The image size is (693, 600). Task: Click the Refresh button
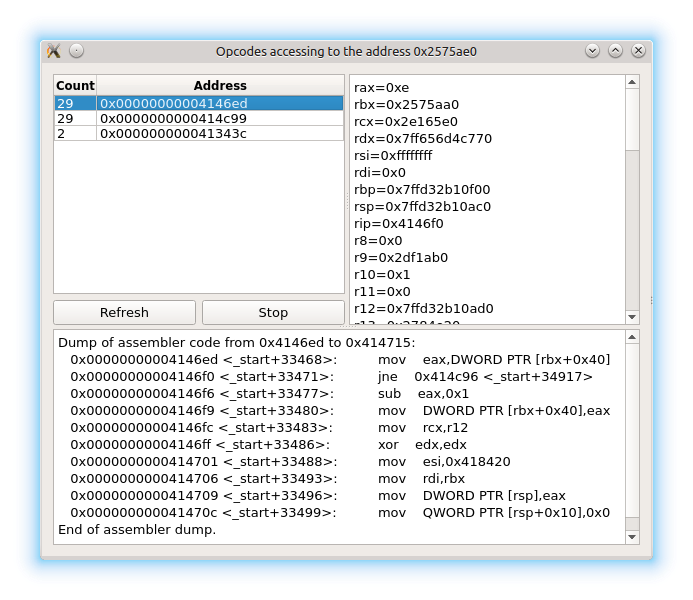124,312
